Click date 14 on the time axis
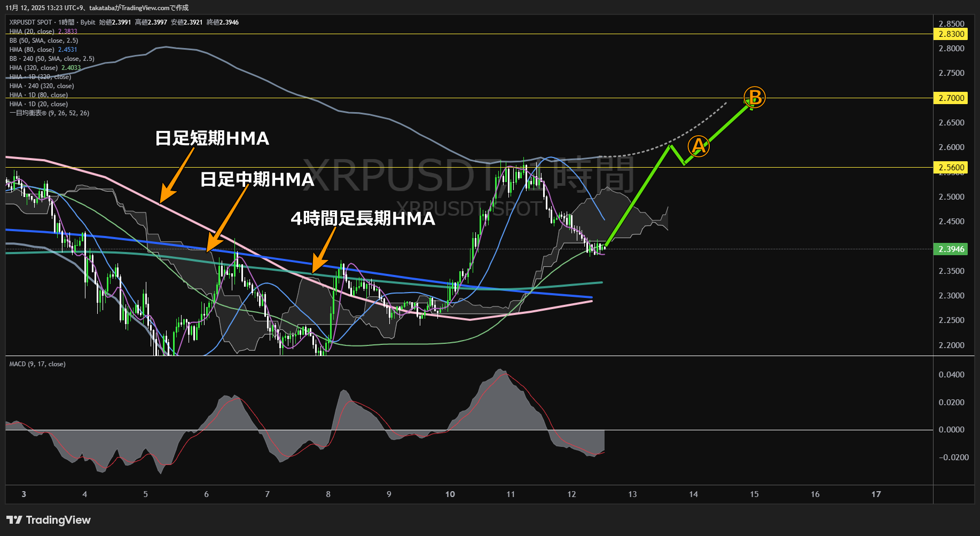980x536 pixels. pos(693,494)
